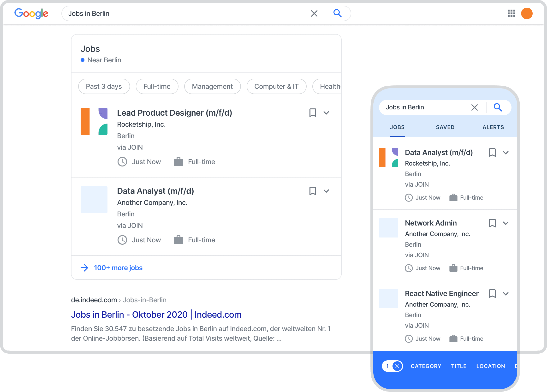This screenshot has width=547, height=392.
Task: Bookmark the React Native Engineer job
Action: [x=492, y=294]
